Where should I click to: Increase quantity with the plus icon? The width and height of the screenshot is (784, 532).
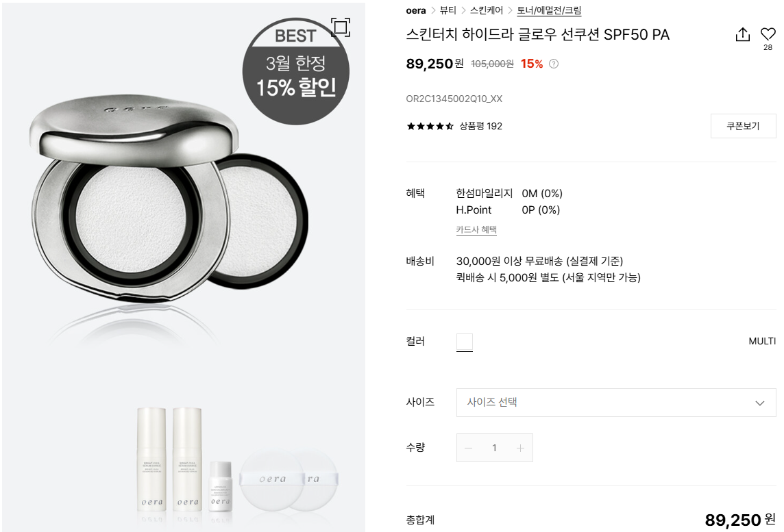point(520,448)
